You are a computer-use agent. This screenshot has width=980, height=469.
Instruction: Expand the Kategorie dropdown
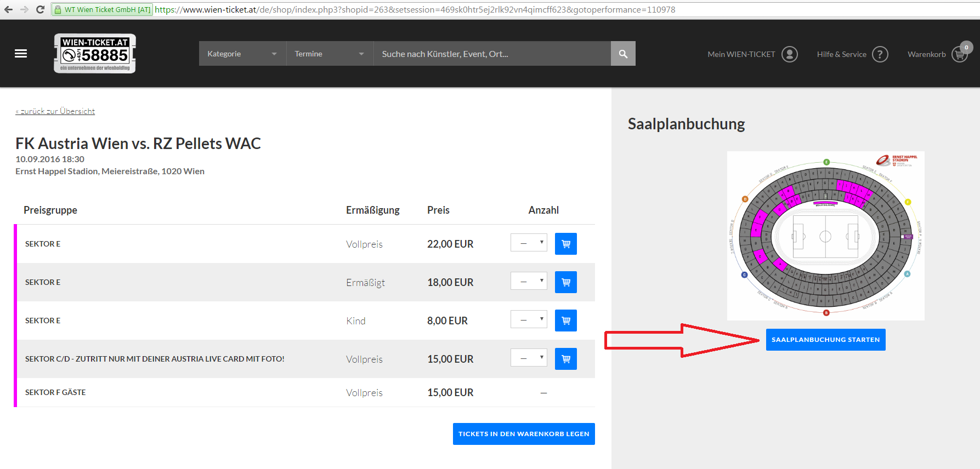pos(242,54)
